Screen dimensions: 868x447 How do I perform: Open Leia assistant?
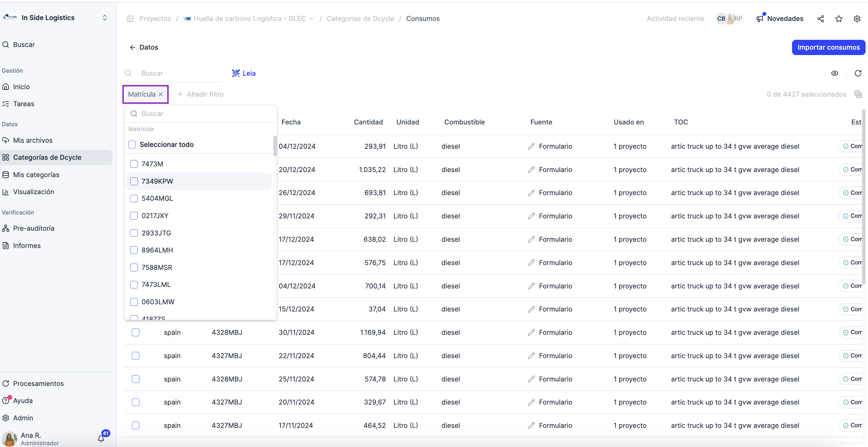pyautogui.click(x=243, y=73)
